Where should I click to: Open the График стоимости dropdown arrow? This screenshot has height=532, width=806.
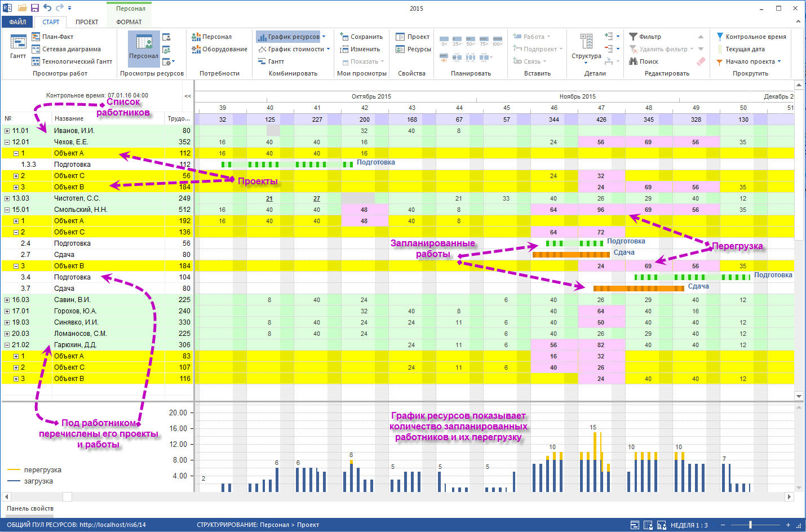point(329,49)
